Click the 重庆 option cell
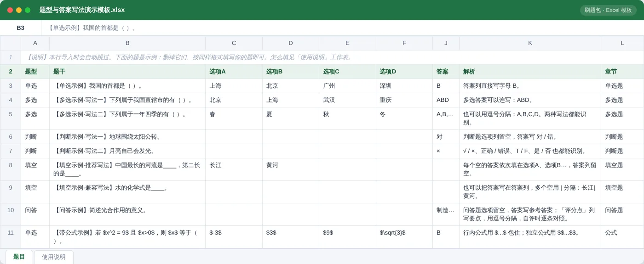Screen dimensions: 644x264 click(404, 100)
